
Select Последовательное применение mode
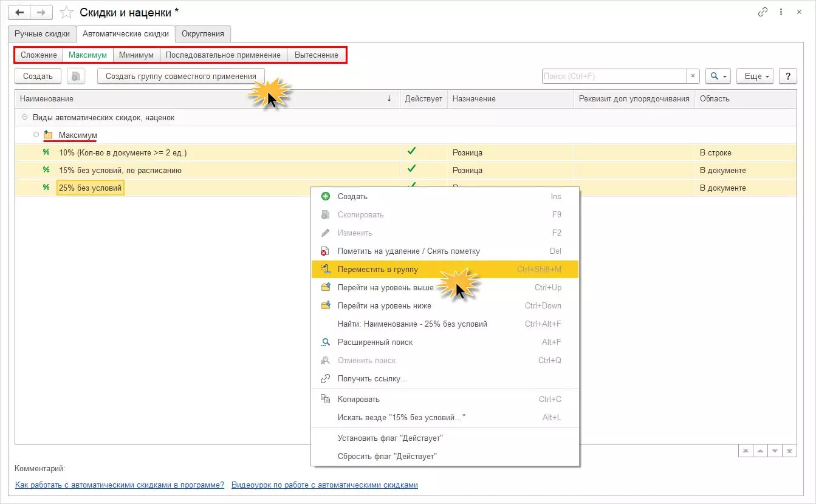pyautogui.click(x=223, y=55)
